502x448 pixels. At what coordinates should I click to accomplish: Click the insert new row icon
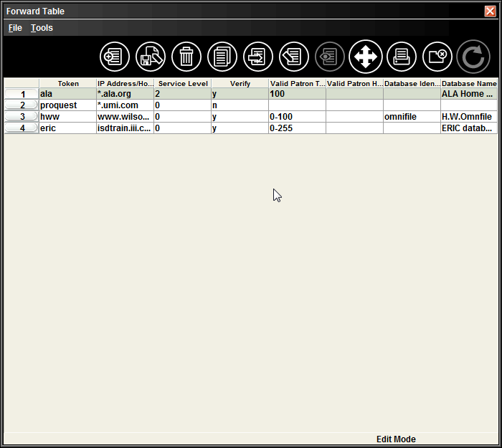115,57
